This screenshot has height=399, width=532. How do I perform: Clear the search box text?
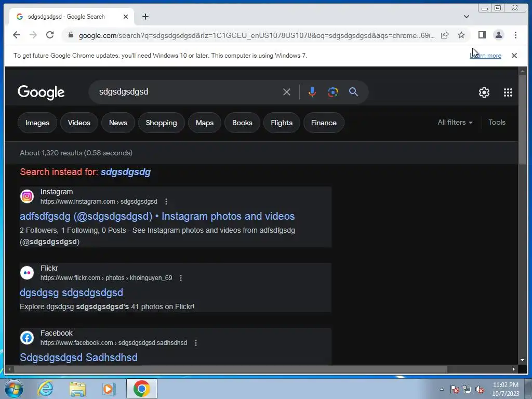click(x=287, y=92)
